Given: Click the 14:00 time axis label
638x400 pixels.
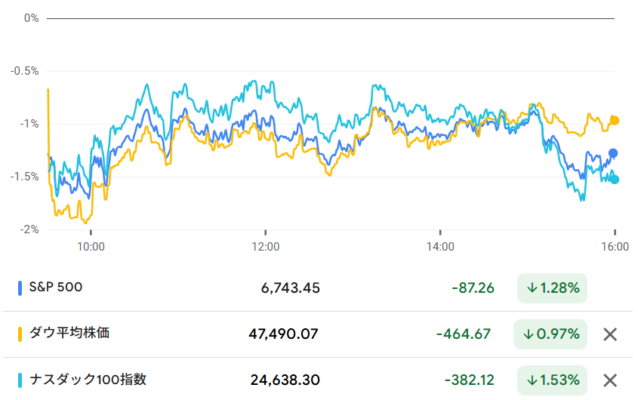Looking at the screenshot, I should 440,245.
